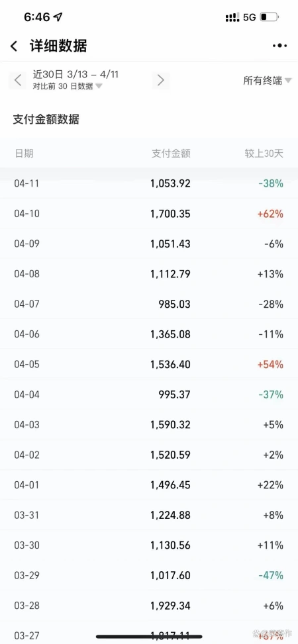Tap the location arrow beside the time

pyautogui.click(x=58, y=17)
